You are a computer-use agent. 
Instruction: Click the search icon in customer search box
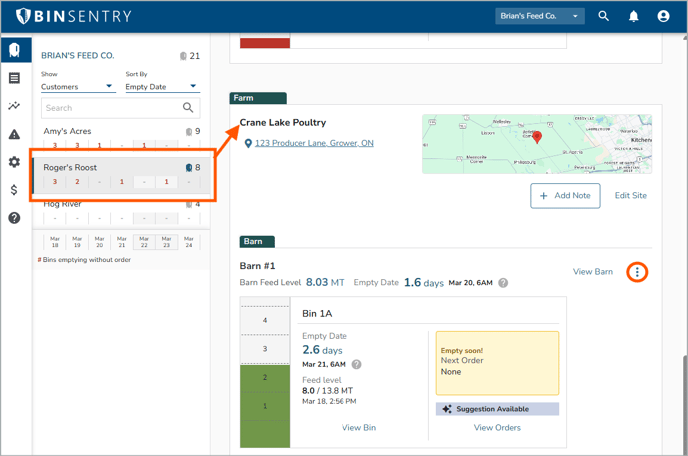point(188,108)
